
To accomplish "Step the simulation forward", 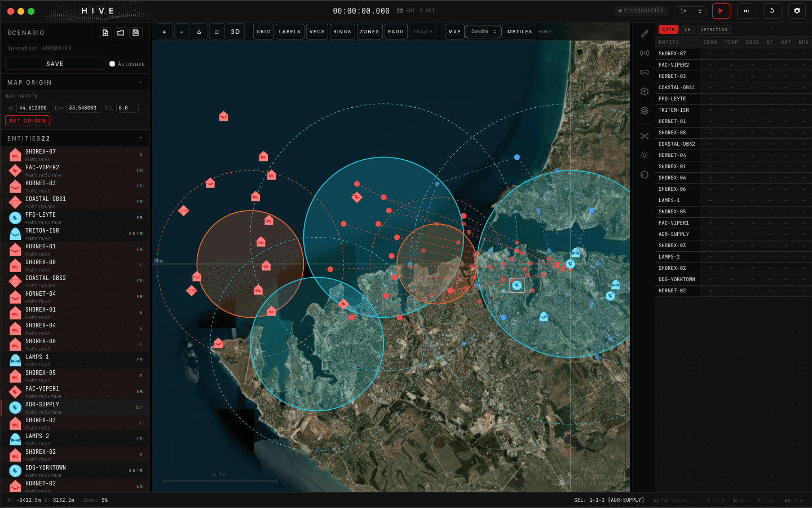I will click(x=746, y=11).
